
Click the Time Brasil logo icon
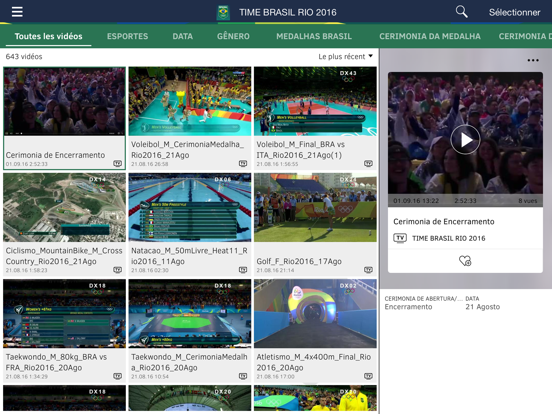click(x=223, y=12)
